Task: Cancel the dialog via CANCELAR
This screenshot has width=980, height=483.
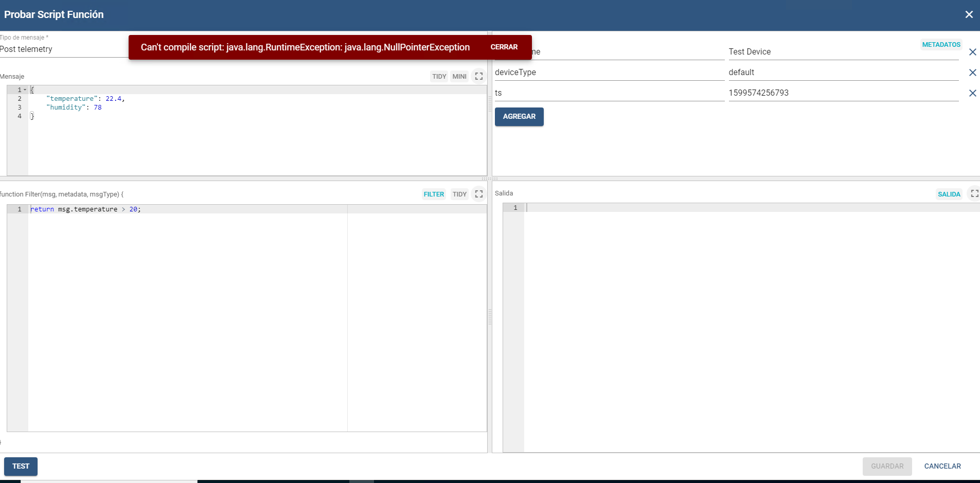Action: (942, 466)
